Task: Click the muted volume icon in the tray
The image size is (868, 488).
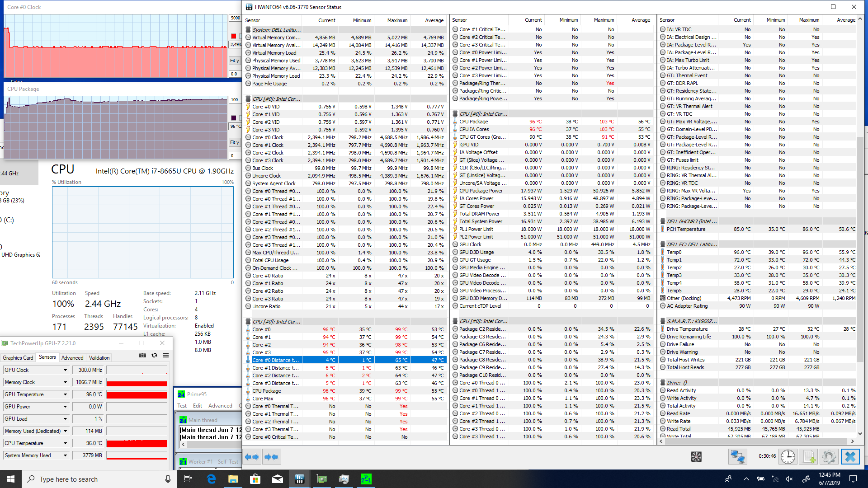Action: pos(789,479)
